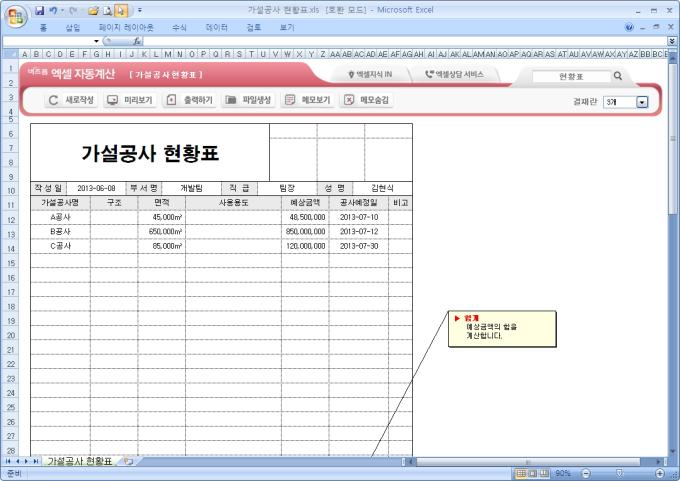Click the date cell 2013-07-30

point(359,246)
